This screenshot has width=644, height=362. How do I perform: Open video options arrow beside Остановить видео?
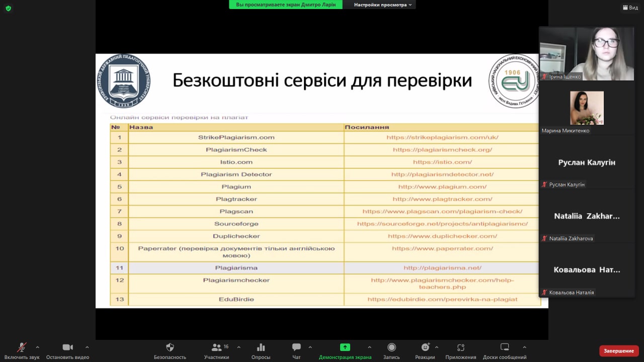tap(87, 347)
